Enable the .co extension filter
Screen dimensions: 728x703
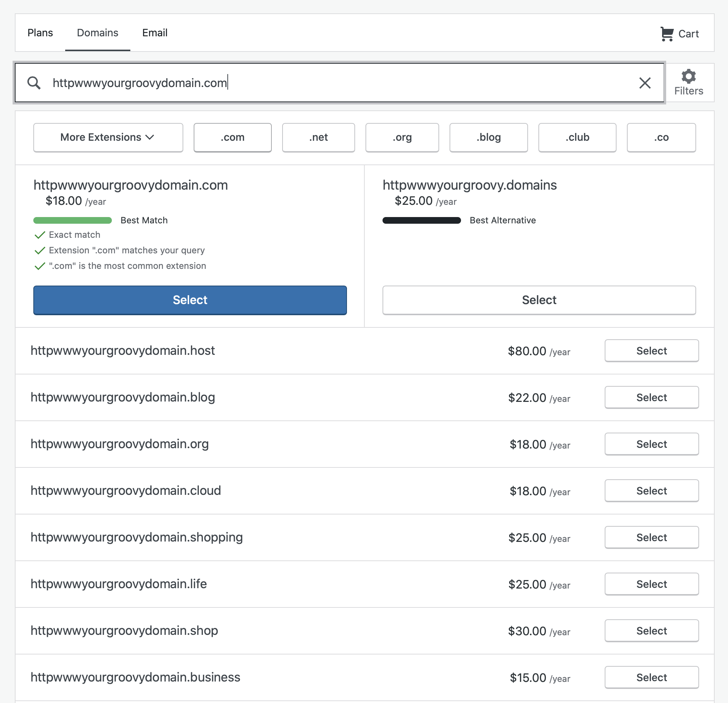(x=661, y=137)
